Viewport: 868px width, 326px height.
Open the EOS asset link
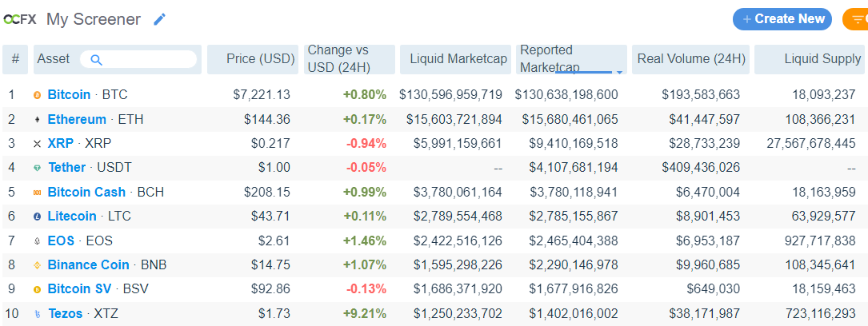(x=61, y=241)
